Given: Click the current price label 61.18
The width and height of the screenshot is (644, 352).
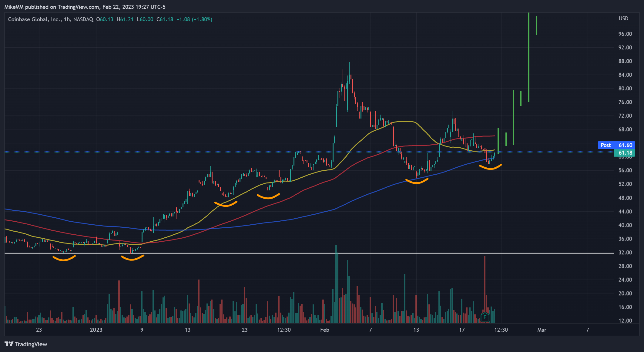Looking at the screenshot, I should click(x=624, y=153).
